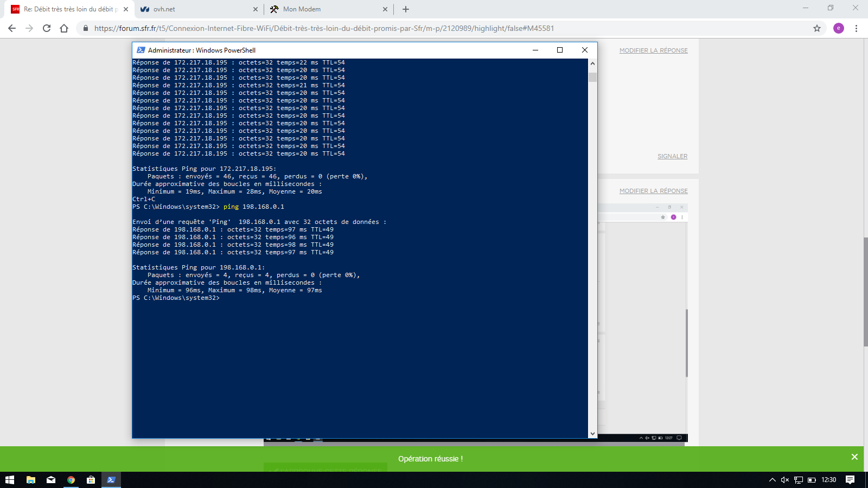
Task: Click the PowerShell scrollbar down arrow
Action: 592,434
